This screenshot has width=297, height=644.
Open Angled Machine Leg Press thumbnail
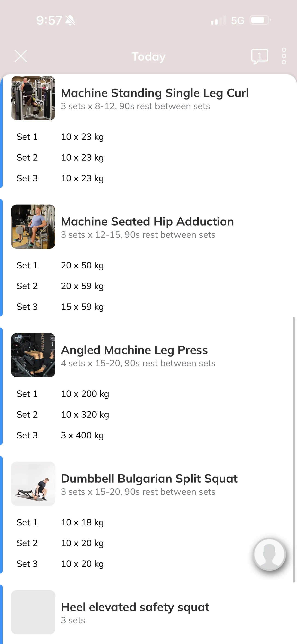[x=33, y=355]
